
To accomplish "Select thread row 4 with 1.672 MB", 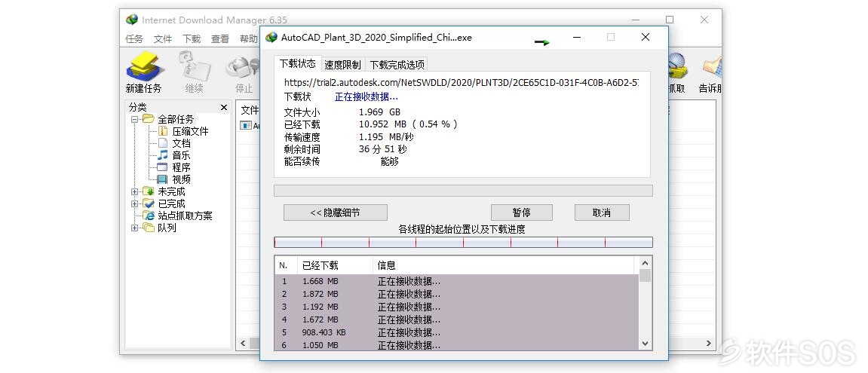I will tap(457, 319).
